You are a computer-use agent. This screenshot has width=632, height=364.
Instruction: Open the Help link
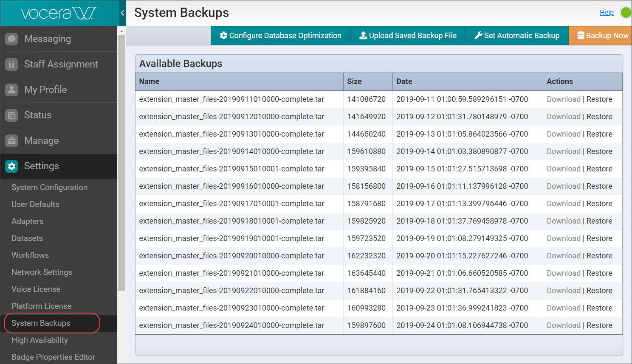pyautogui.click(x=607, y=12)
